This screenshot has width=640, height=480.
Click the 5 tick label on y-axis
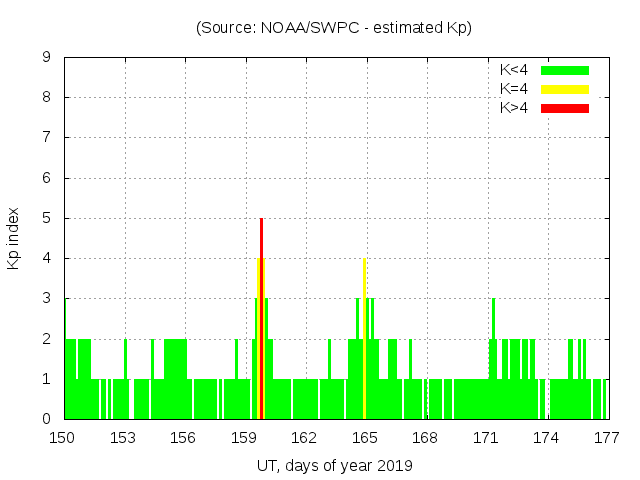click(x=47, y=218)
